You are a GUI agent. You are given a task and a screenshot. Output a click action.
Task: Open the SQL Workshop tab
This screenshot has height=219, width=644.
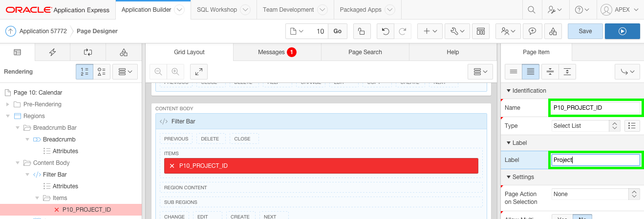coord(223,10)
